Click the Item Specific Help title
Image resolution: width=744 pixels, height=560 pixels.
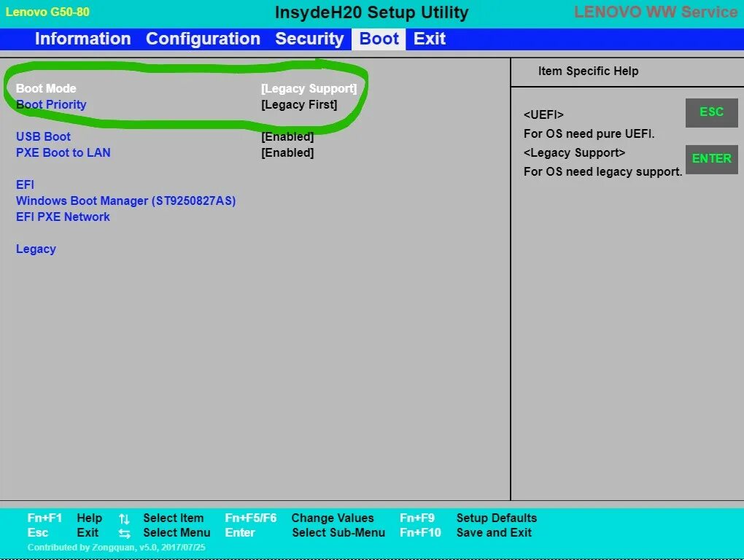(x=588, y=71)
